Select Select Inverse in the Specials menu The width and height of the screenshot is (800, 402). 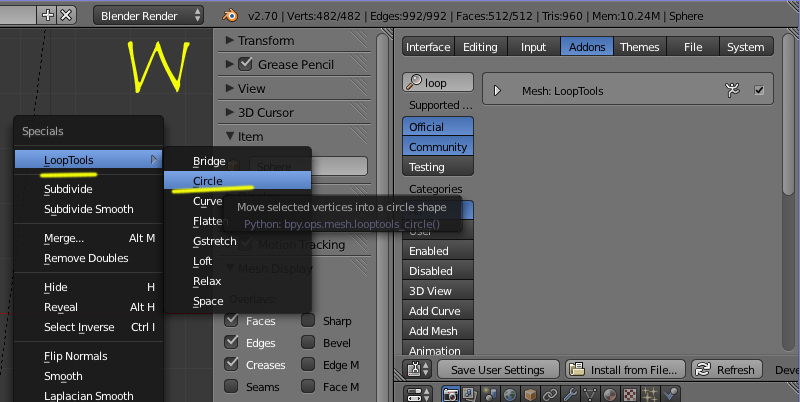[88, 326]
